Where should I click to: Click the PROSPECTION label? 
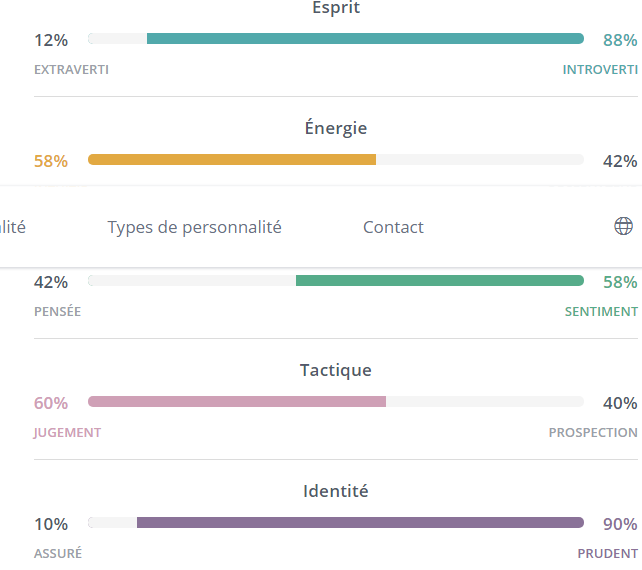pos(593,433)
